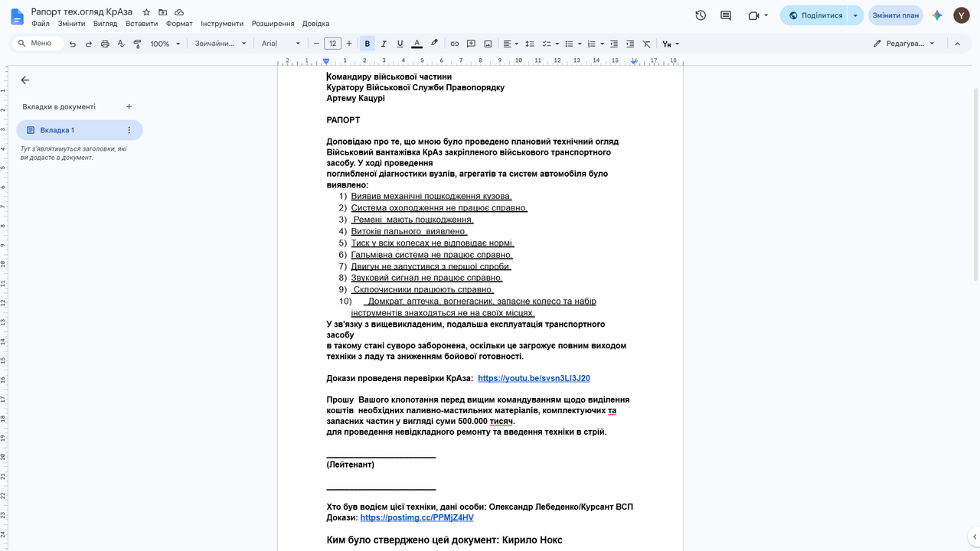Open the Вигляд menu
This screenshot has height=551, width=980.
105,24
